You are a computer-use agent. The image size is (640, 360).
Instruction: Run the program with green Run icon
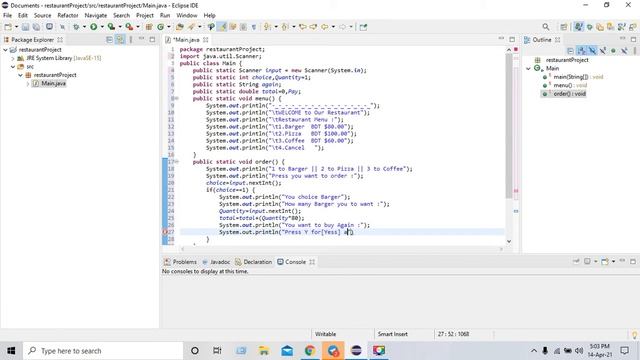[93, 27]
